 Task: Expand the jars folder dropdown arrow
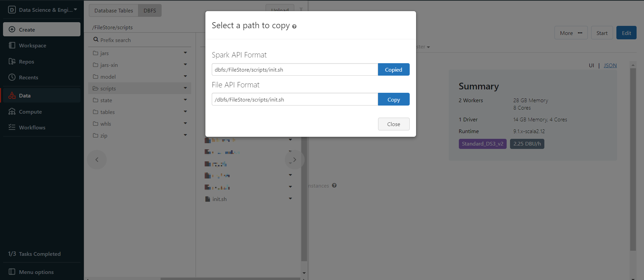click(x=185, y=53)
